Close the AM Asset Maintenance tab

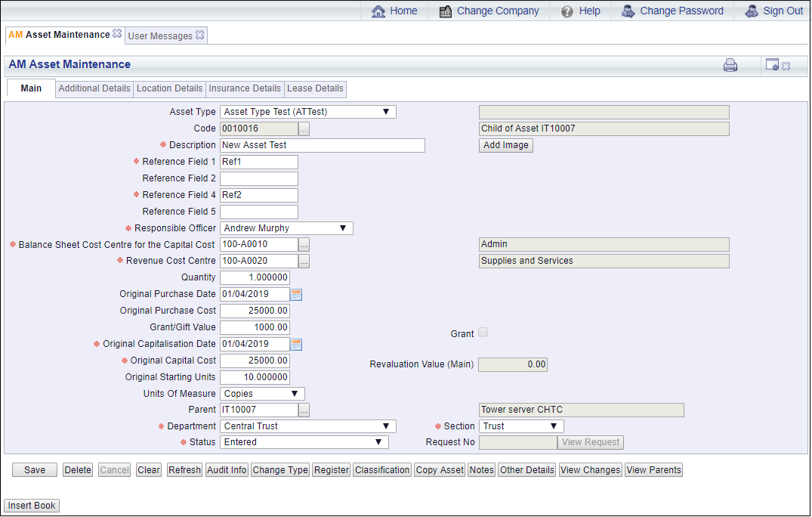click(117, 34)
